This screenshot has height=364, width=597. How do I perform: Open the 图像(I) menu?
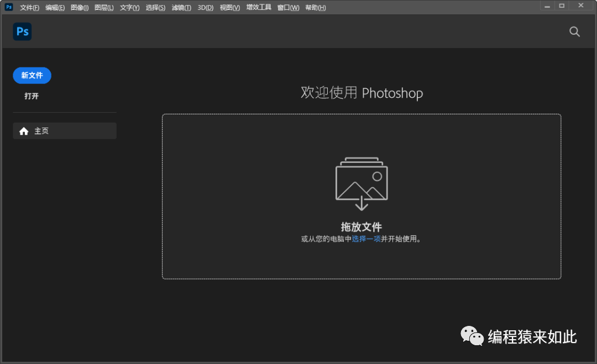click(x=80, y=8)
